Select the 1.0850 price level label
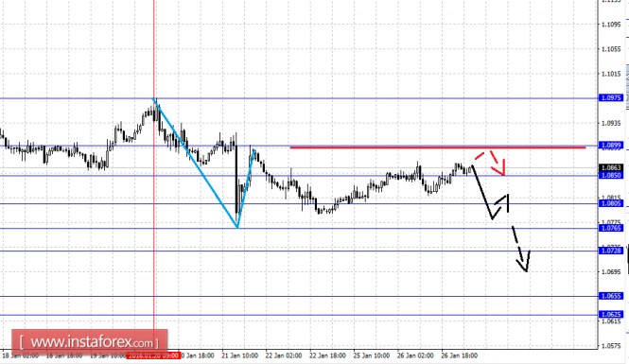 [x=611, y=175]
